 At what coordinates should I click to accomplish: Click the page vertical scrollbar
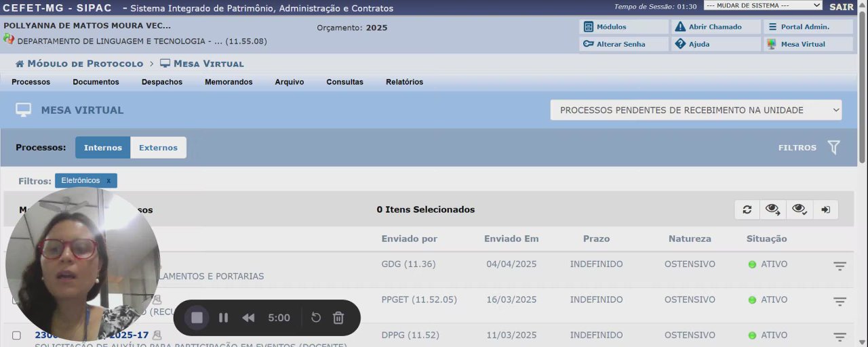863,88
